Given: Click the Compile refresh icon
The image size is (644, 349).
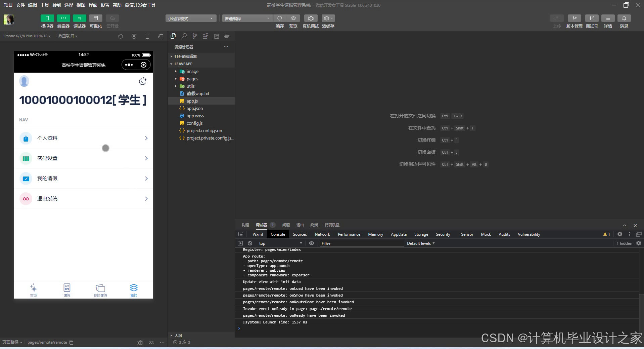Looking at the screenshot, I should pos(280,18).
